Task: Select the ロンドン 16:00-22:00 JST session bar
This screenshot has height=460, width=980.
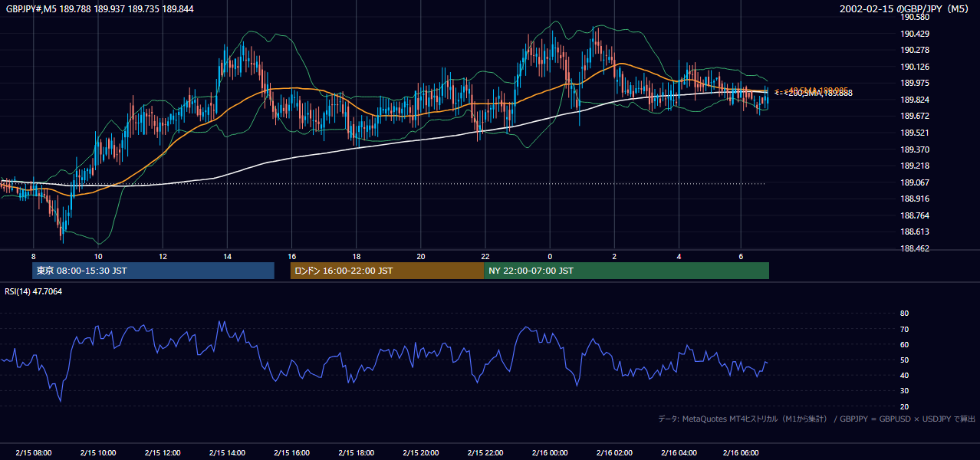Action: coord(387,271)
